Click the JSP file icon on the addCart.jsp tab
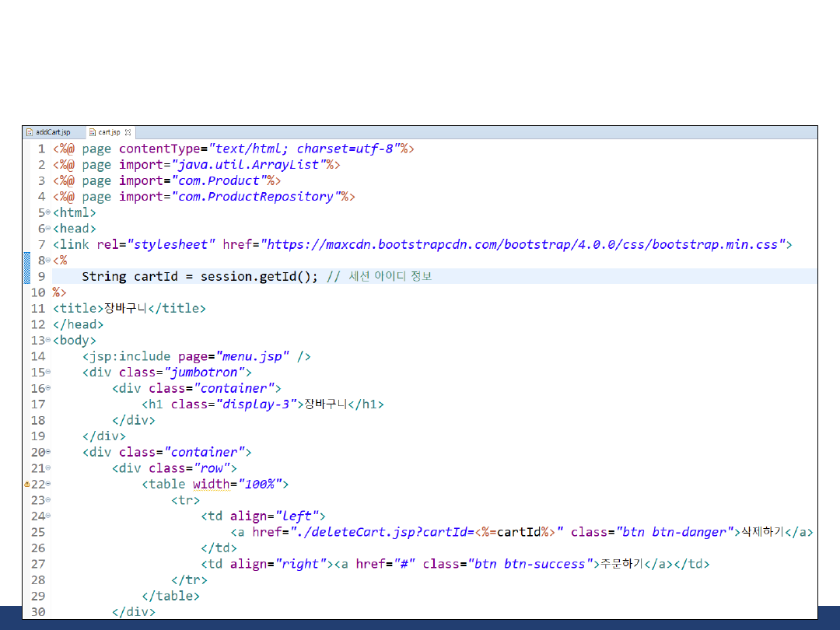This screenshot has height=630, width=840. coord(30,132)
